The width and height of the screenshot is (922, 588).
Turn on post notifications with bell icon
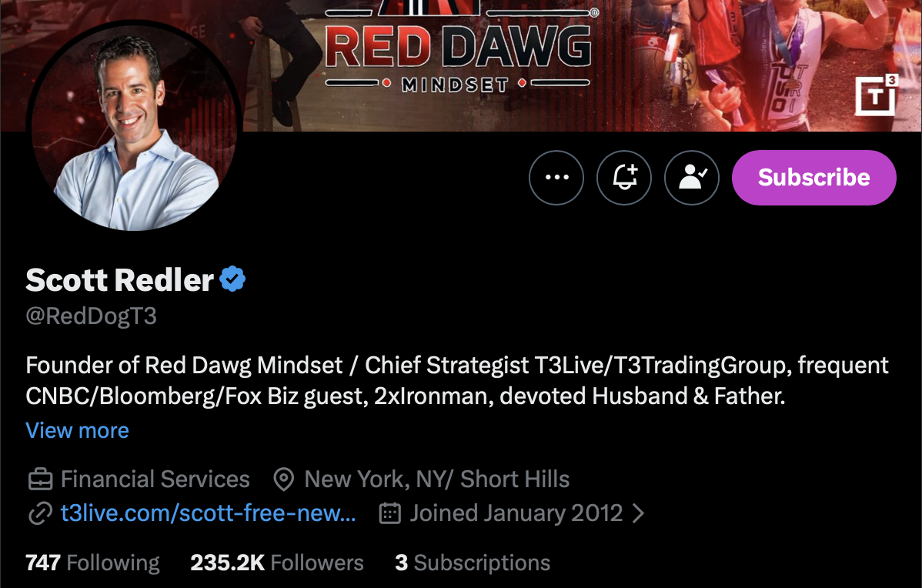[x=624, y=178]
